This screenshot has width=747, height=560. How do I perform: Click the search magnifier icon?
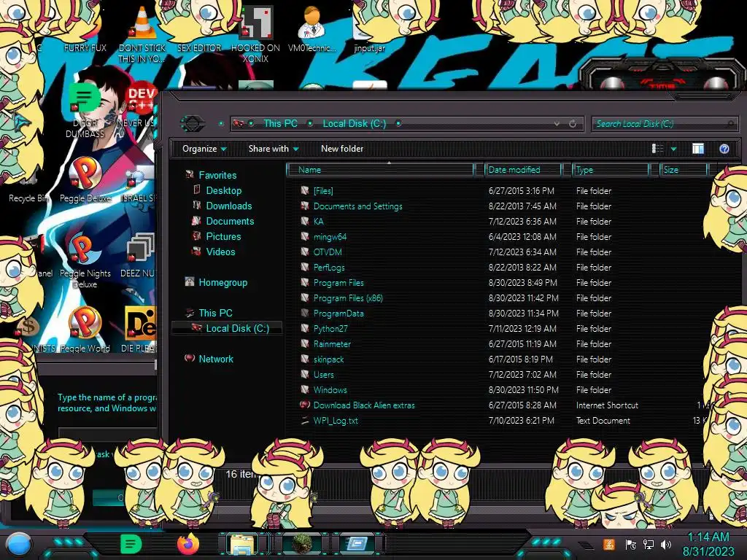pos(731,124)
